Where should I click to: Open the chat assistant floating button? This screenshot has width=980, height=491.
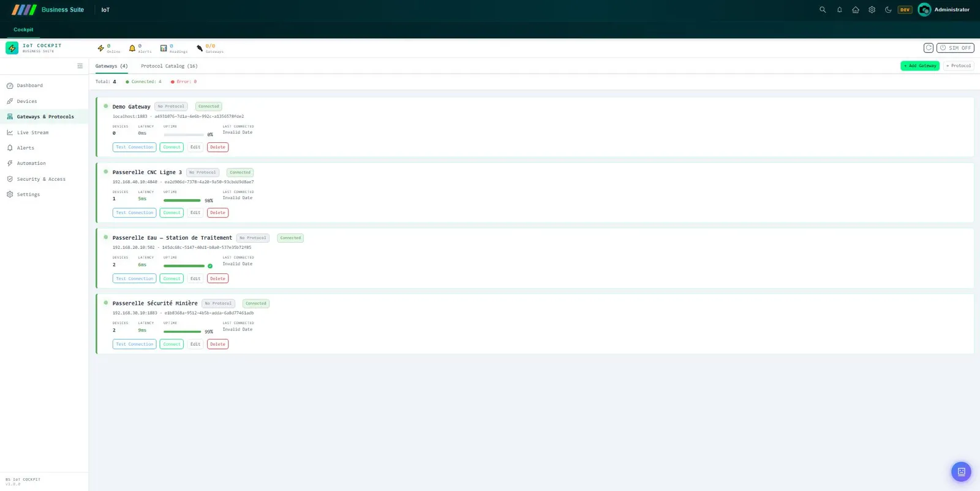pos(961,471)
